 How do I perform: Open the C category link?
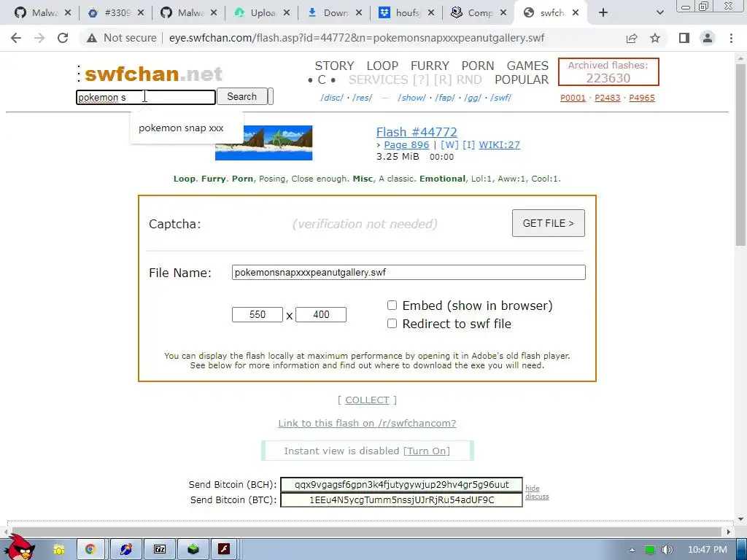(322, 79)
